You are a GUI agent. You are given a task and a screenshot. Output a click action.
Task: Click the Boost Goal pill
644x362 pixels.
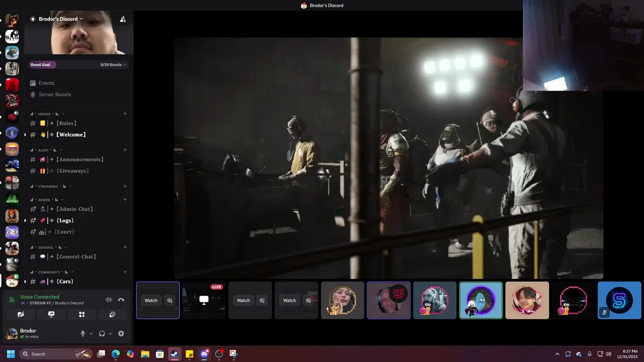[x=42, y=64]
